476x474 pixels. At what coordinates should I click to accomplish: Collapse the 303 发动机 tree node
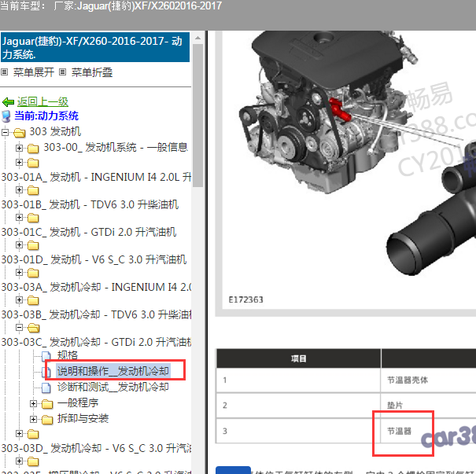pyautogui.click(x=5, y=132)
